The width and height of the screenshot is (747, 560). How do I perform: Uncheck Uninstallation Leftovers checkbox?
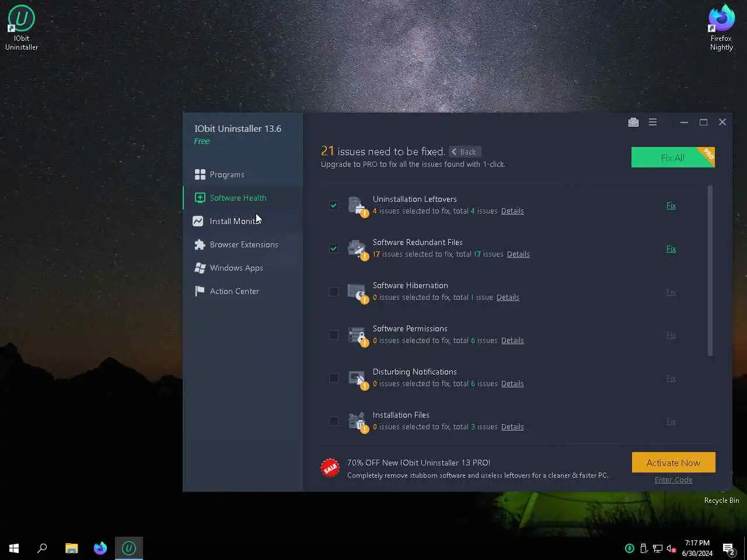click(333, 205)
